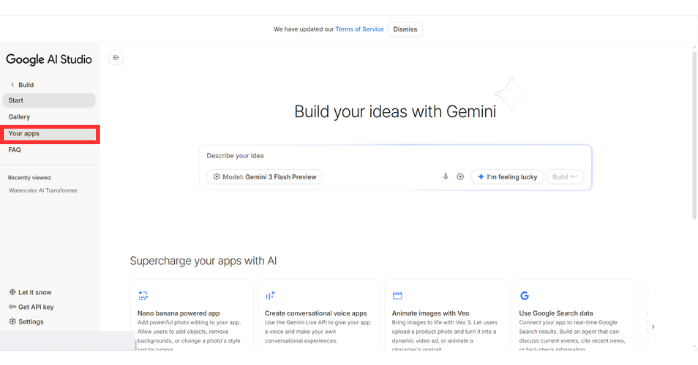Open Your apps in the sidebar

(x=49, y=134)
